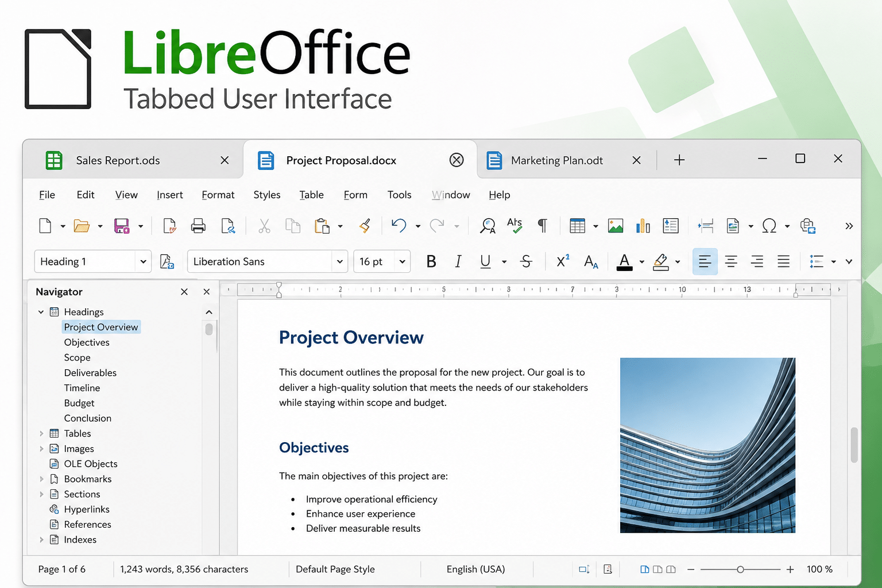Viewport: 882px width, 588px height.
Task: Click the Redo arrow icon
Action: coord(437,225)
